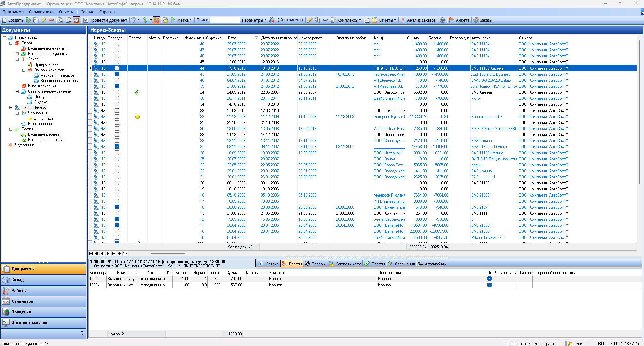Click the next-record navigation arrow
This screenshot has height=346, width=644.
point(108,254)
